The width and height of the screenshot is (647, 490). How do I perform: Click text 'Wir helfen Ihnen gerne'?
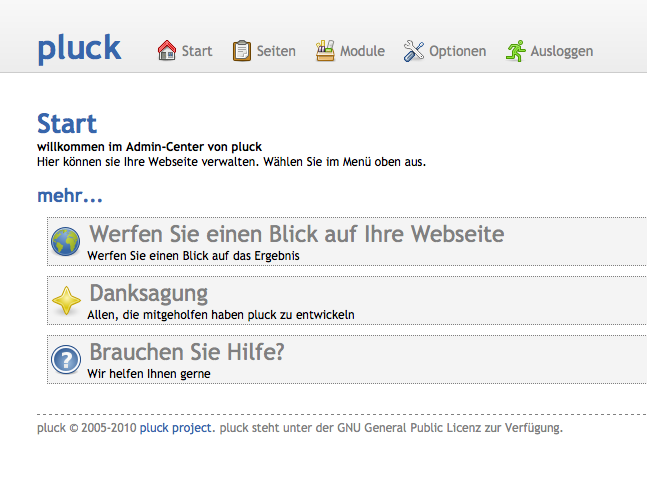click(x=149, y=374)
